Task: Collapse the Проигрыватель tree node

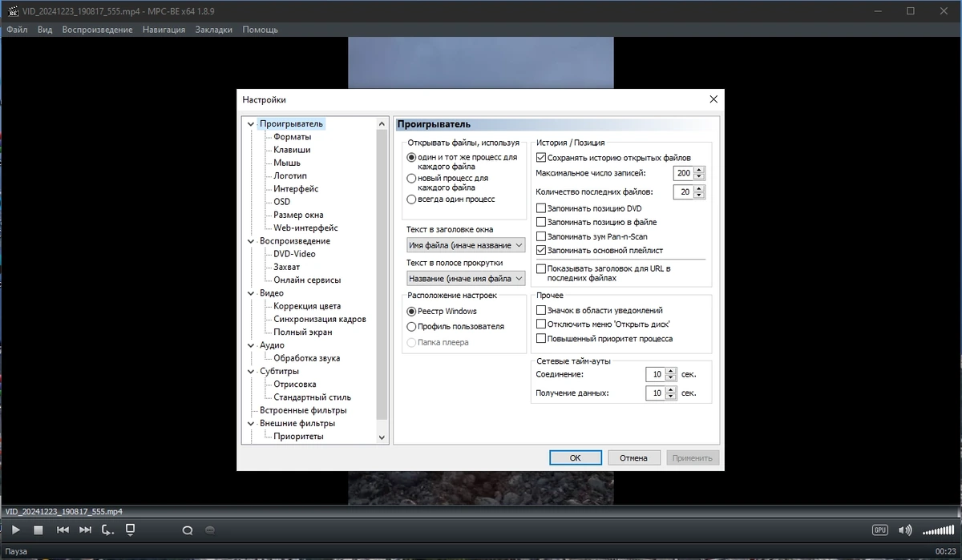Action: (251, 124)
